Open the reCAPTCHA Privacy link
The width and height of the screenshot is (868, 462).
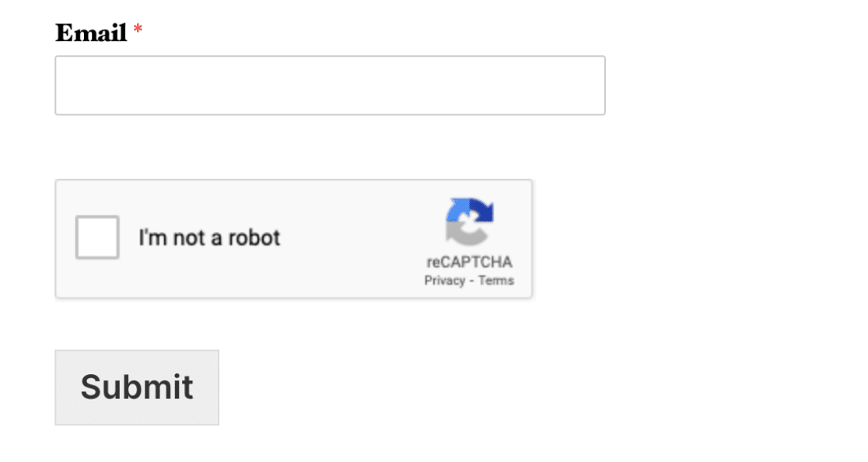[x=443, y=281]
